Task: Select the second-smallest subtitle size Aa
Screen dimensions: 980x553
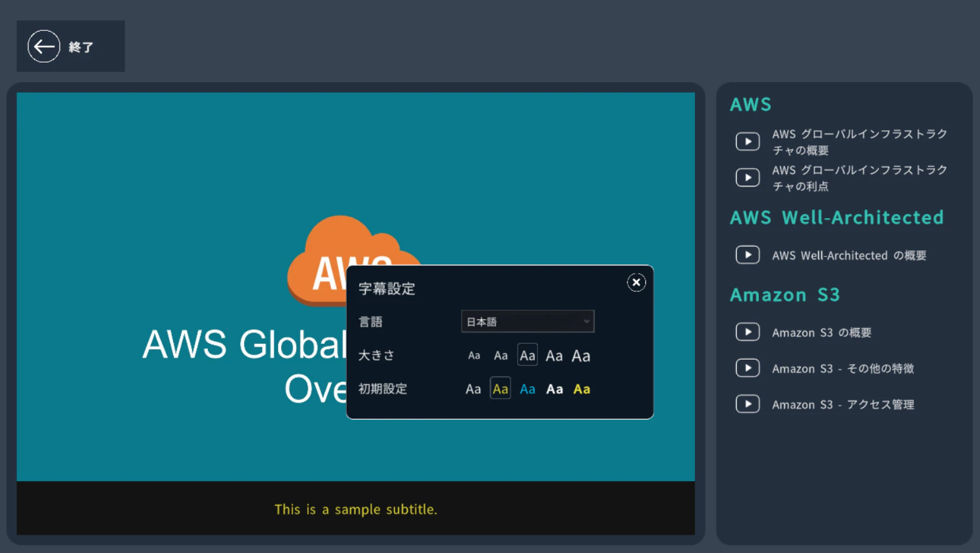Action: (x=500, y=356)
